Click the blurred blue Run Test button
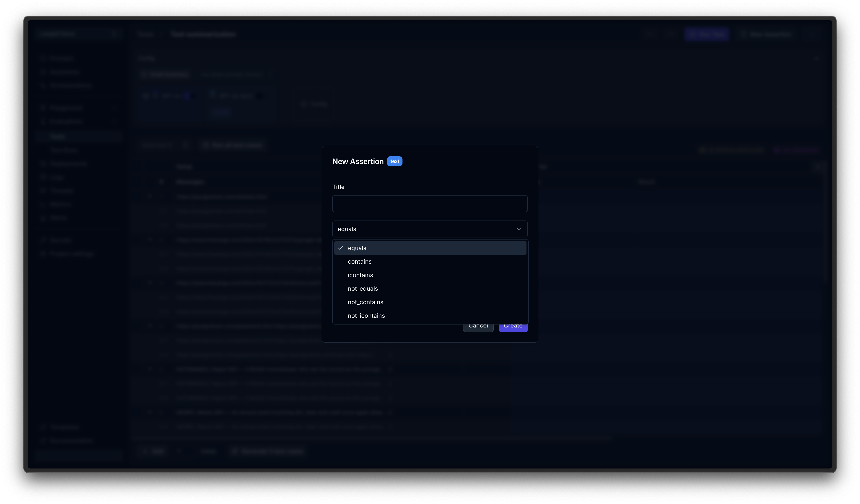860x504 pixels. 706,34
